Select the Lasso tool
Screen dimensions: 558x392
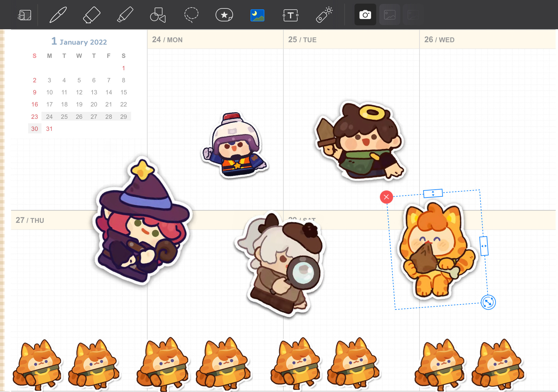click(x=191, y=15)
